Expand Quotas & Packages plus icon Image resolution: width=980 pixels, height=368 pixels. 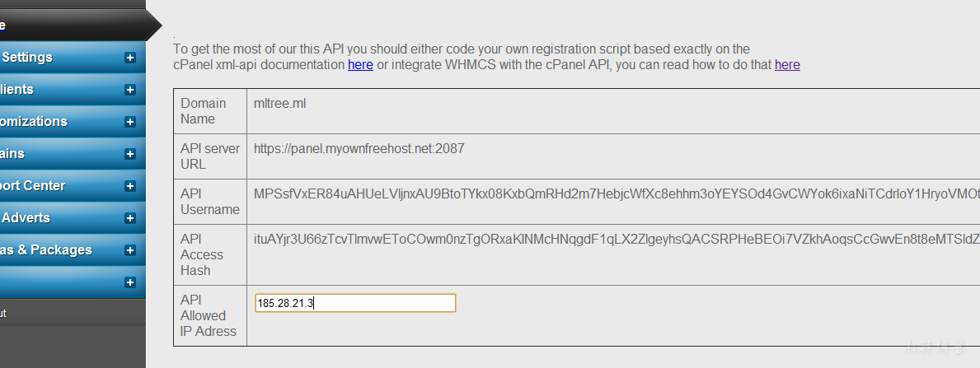coord(130,250)
